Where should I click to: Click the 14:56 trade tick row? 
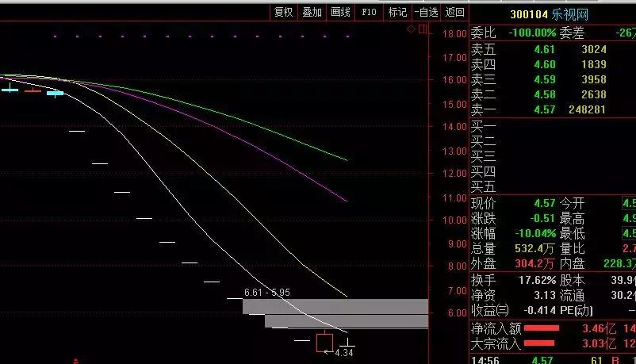pos(553,360)
